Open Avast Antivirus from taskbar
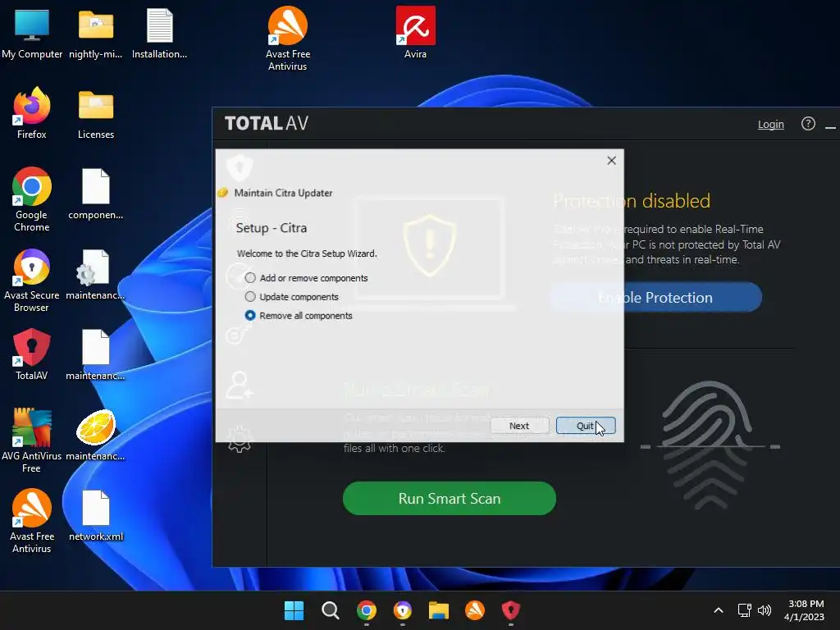The width and height of the screenshot is (840, 630). tap(475, 610)
